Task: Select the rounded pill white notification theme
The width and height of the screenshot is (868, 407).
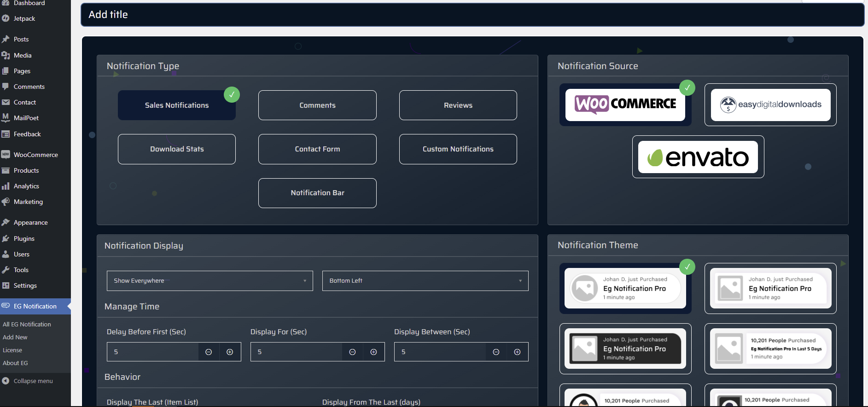Action: point(625,288)
